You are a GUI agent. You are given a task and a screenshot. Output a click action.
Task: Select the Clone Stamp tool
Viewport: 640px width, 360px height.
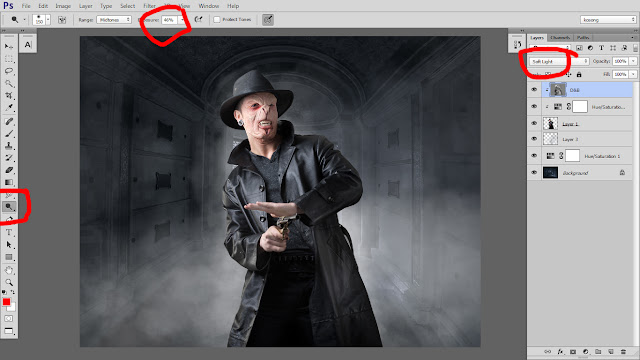(x=9, y=145)
